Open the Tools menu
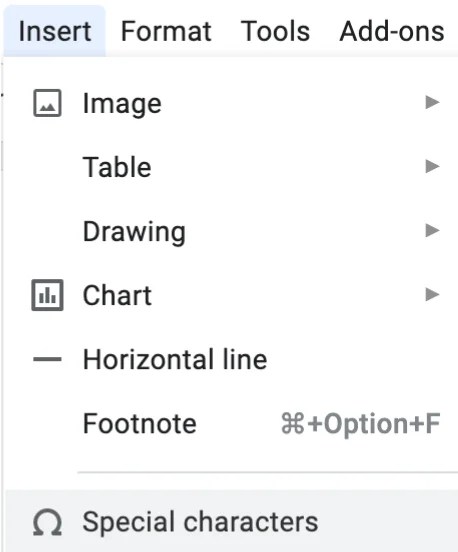The width and height of the screenshot is (458, 552). [275, 31]
